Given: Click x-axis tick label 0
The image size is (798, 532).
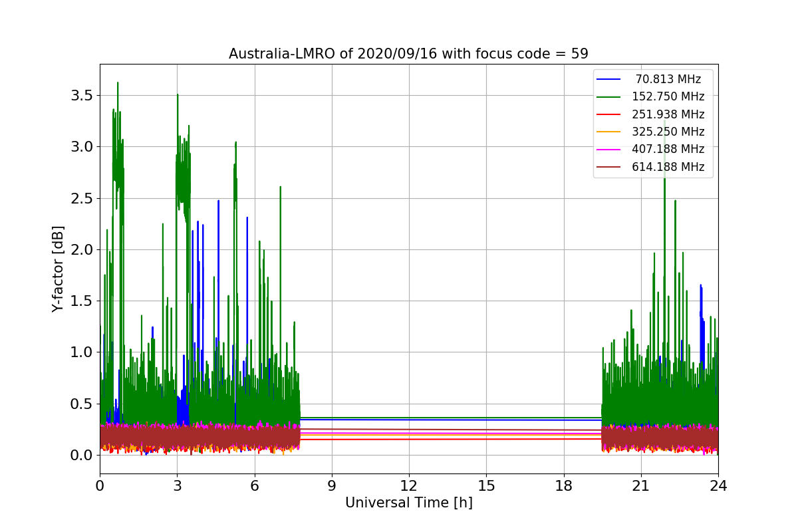Looking at the screenshot, I should pos(100,485).
